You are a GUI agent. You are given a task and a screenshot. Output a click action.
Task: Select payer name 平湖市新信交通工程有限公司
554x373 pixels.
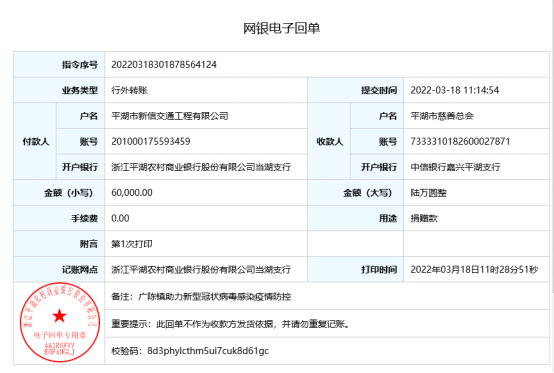[x=170, y=116]
